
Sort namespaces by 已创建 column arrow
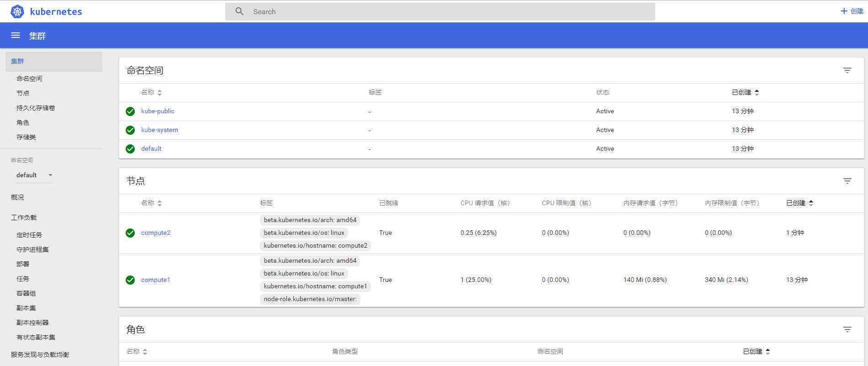(x=757, y=92)
